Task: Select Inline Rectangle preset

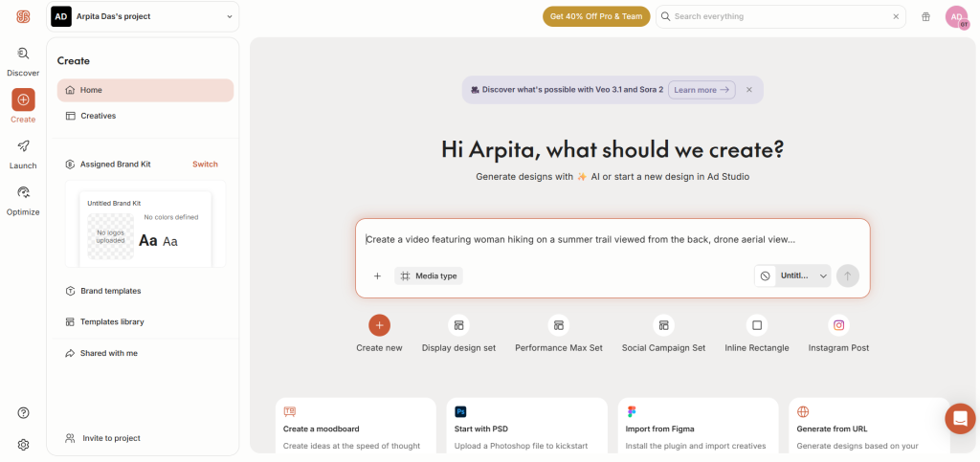Action: [x=757, y=334]
